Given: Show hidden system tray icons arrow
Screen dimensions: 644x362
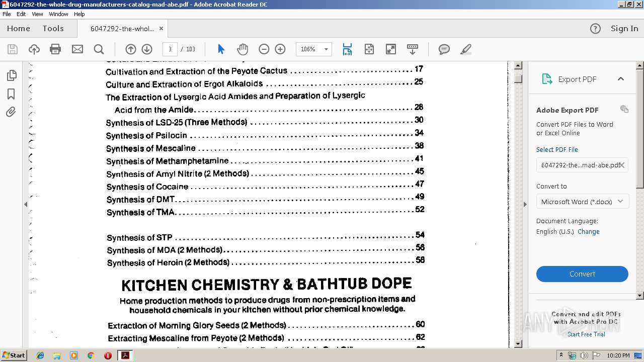Looking at the screenshot, I should click(x=561, y=355).
